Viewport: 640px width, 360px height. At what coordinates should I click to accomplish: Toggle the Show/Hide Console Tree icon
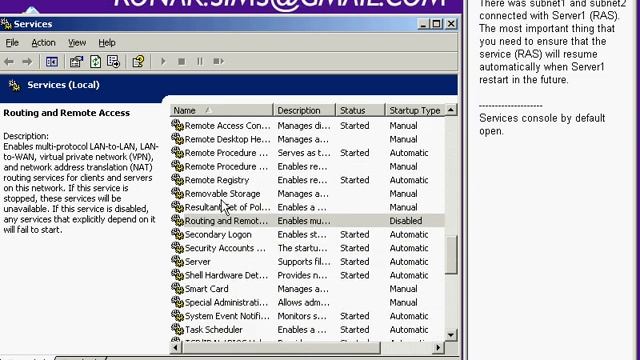pos(51,62)
